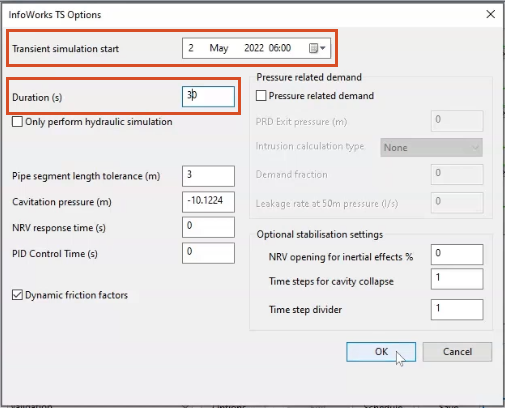Edit PID Control Time field

coord(208,253)
